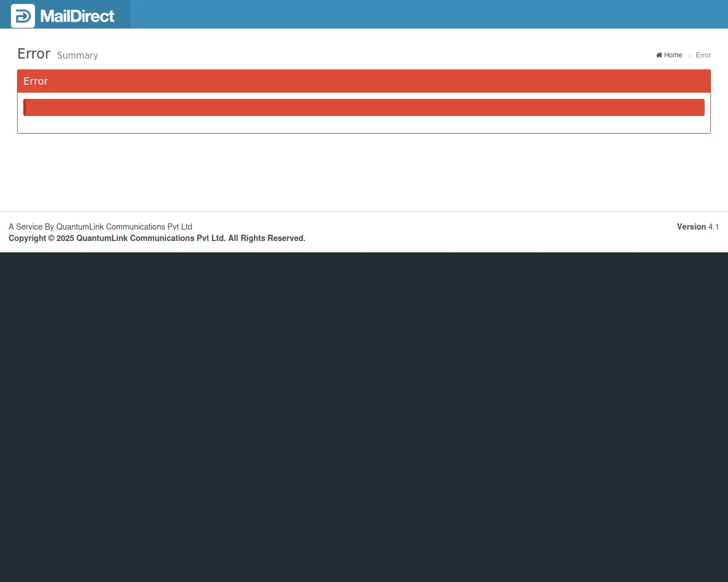Click the Copyright 2025 QuantumLink footer line
The width and height of the screenshot is (728, 582).
point(157,238)
